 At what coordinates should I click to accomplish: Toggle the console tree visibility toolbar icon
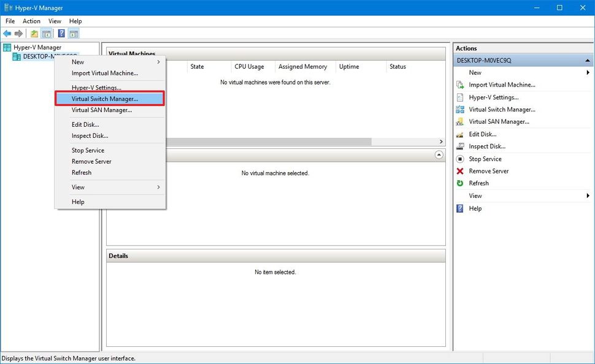point(47,33)
